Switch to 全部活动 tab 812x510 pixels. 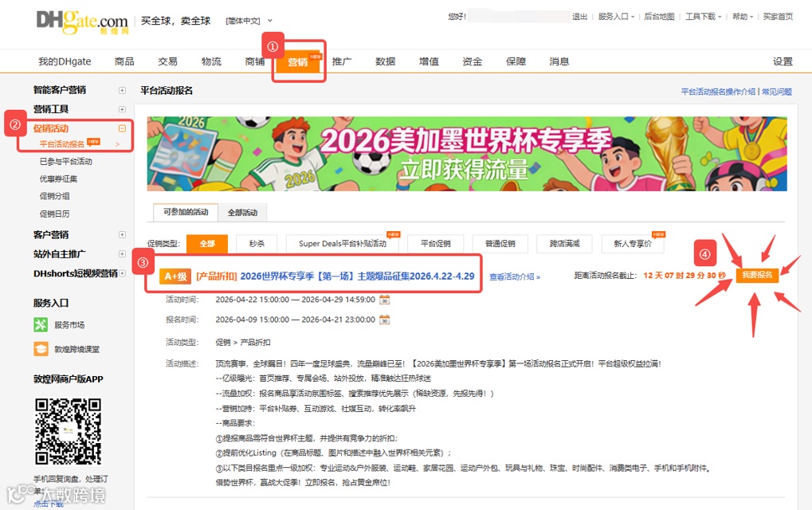242,213
